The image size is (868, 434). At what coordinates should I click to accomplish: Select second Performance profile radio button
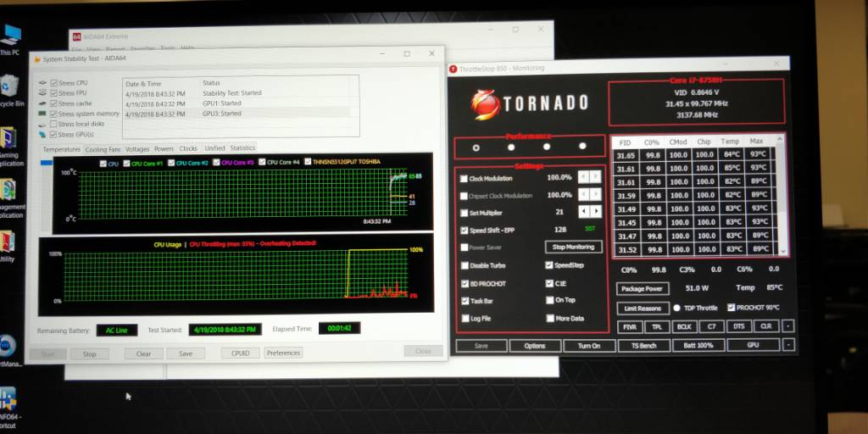(x=511, y=147)
